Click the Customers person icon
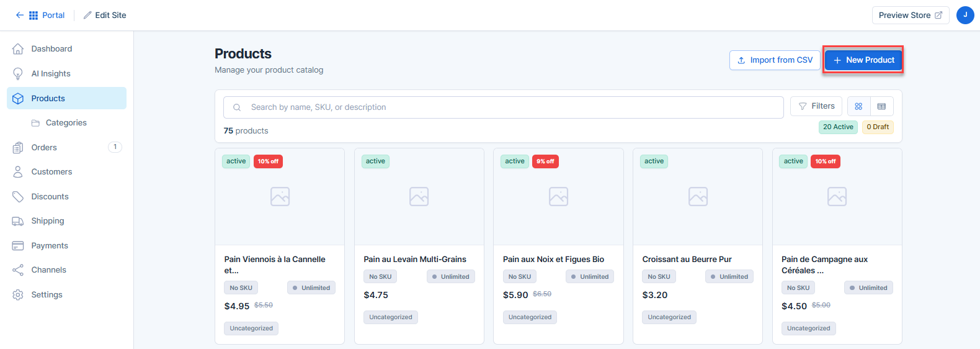Screen dimensions: 980x349 tap(18, 172)
